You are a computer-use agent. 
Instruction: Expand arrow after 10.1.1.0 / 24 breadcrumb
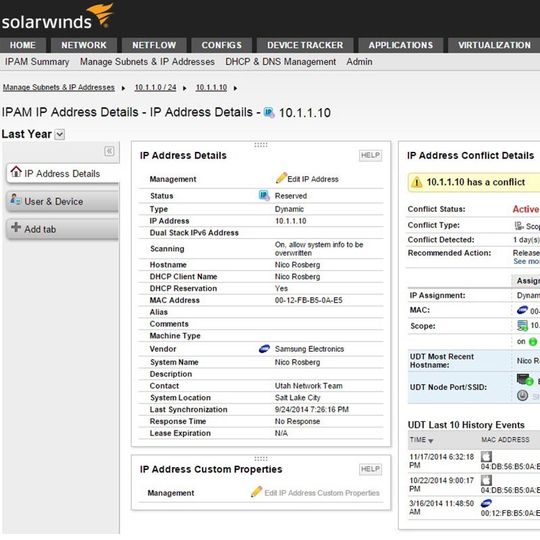coord(185,88)
